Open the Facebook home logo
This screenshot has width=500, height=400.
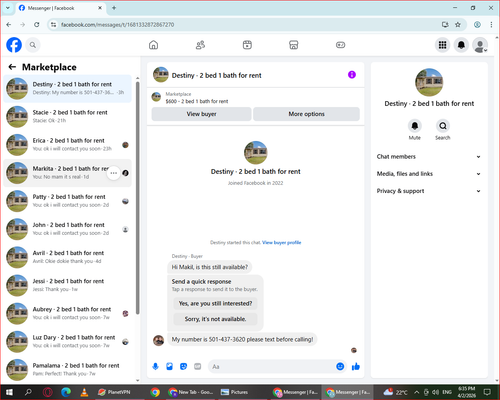14,45
